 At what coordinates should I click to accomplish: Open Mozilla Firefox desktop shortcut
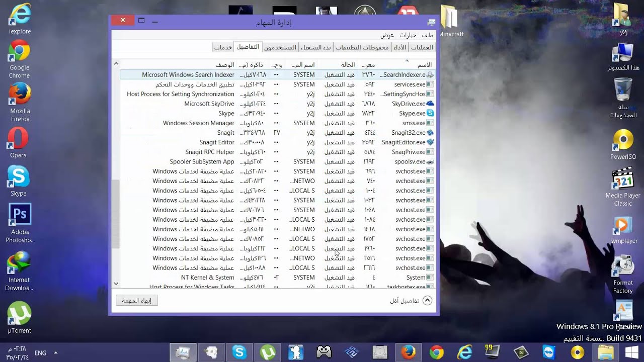(x=20, y=103)
